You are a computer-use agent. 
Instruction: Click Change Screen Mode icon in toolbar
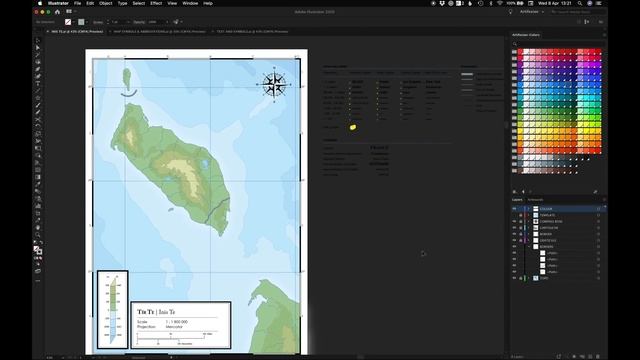tap(38, 271)
